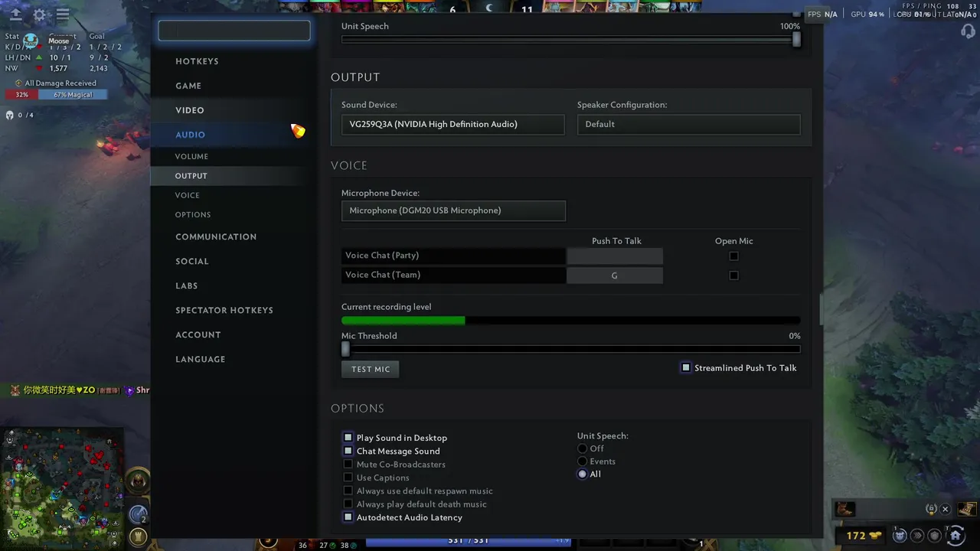The image size is (980, 551).
Task: Click the gold coins icon next to 172
Action: [875, 536]
